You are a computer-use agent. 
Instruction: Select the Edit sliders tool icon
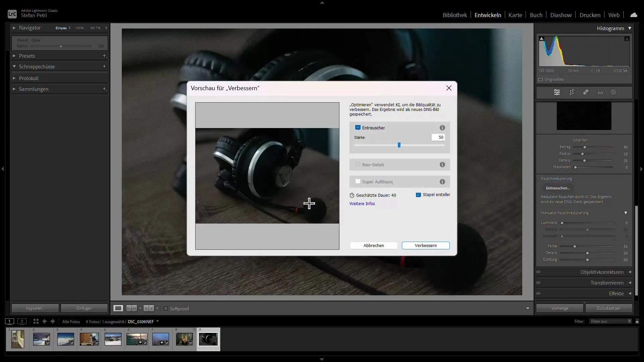[x=557, y=92]
